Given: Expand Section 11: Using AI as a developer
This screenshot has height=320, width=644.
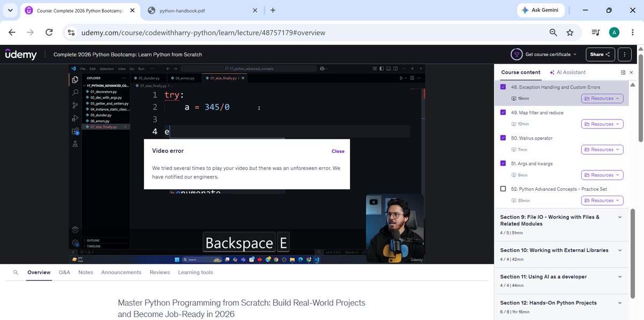Looking at the screenshot, I should pos(561,281).
